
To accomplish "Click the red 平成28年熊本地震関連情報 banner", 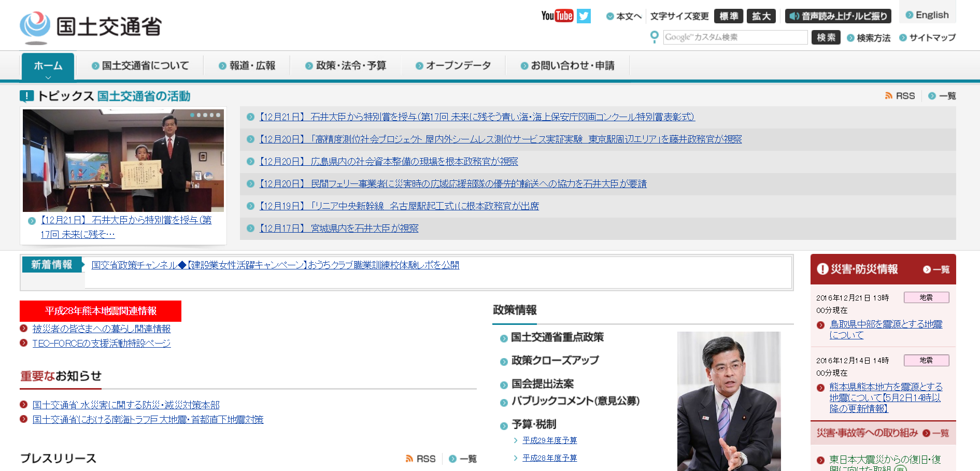I will [x=101, y=311].
